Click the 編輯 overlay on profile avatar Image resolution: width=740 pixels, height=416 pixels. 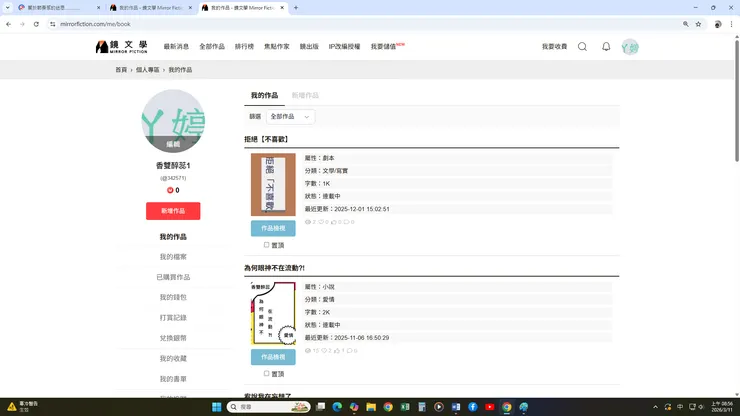click(173, 144)
